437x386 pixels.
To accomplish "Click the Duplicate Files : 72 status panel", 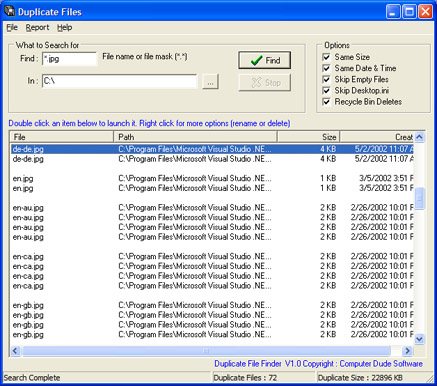I will 263,378.
